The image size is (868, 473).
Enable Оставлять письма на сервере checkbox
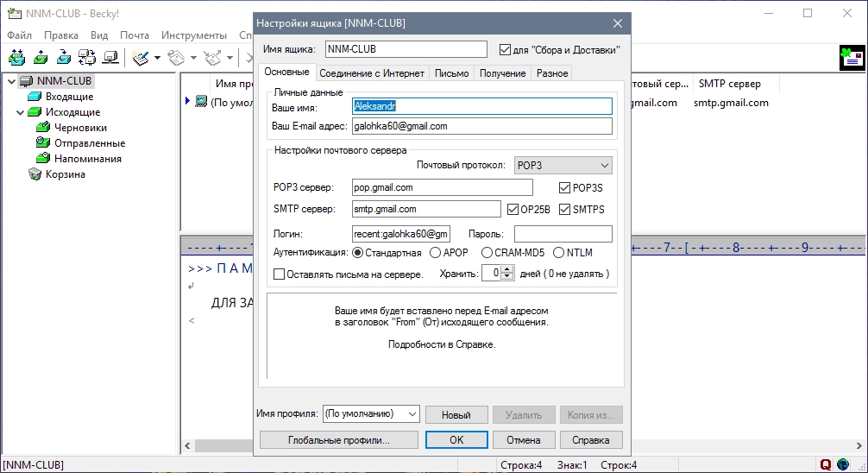pyautogui.click(x=280, y=274)
